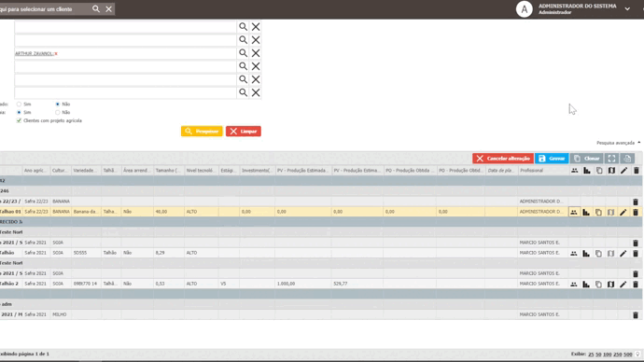
Task: Copy the Talhao 01 BANANA row
Action: (598, 212)
